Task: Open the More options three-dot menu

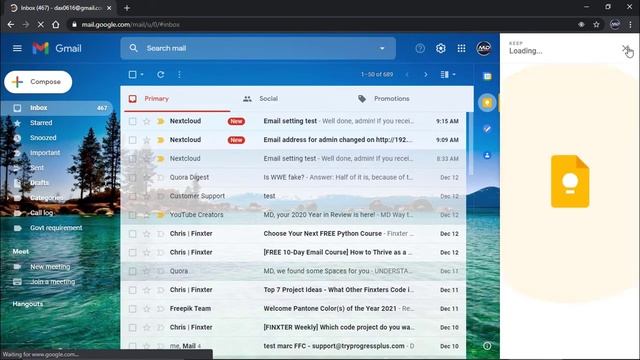Action: click(180, 74)
